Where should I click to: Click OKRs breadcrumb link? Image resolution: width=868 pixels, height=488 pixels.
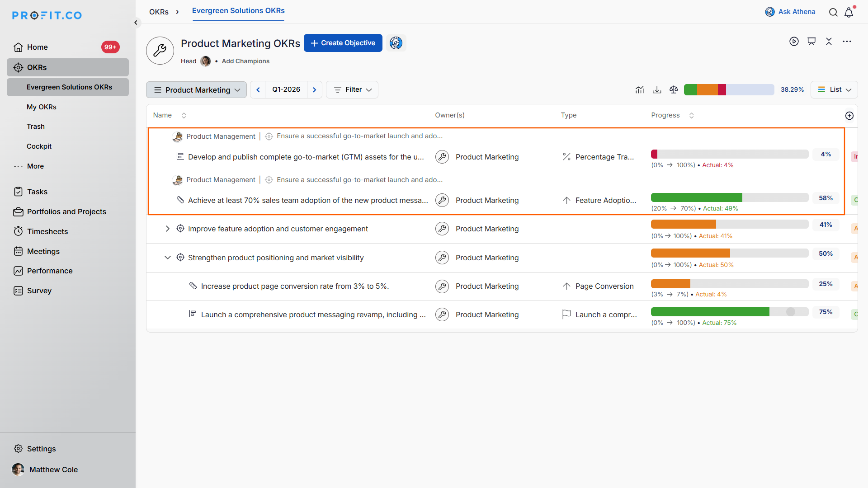[159, 12]
